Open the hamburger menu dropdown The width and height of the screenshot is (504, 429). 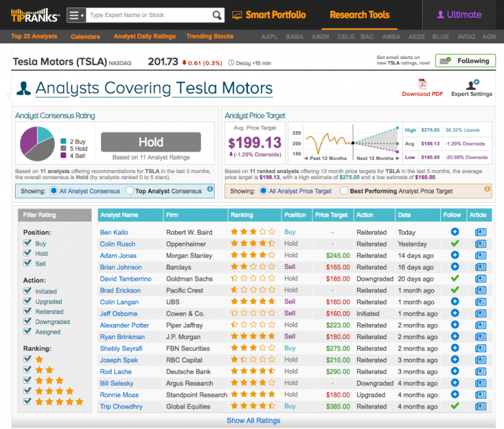[76, 15]
